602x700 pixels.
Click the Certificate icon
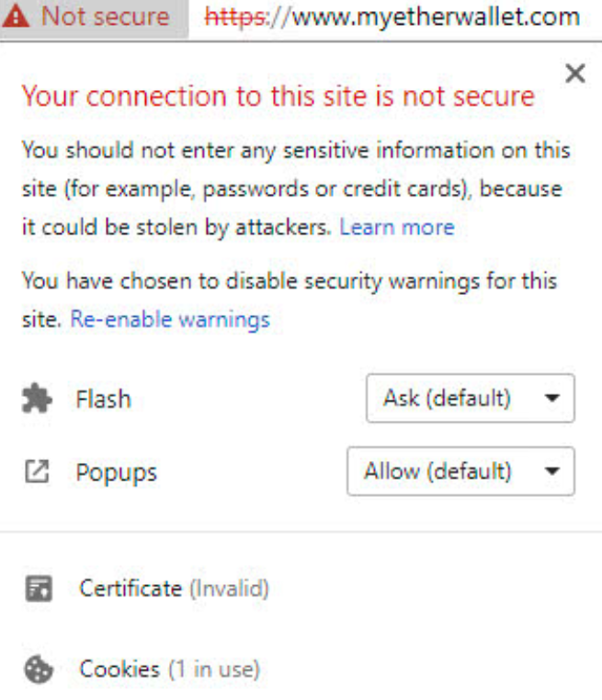coord(39,589)
